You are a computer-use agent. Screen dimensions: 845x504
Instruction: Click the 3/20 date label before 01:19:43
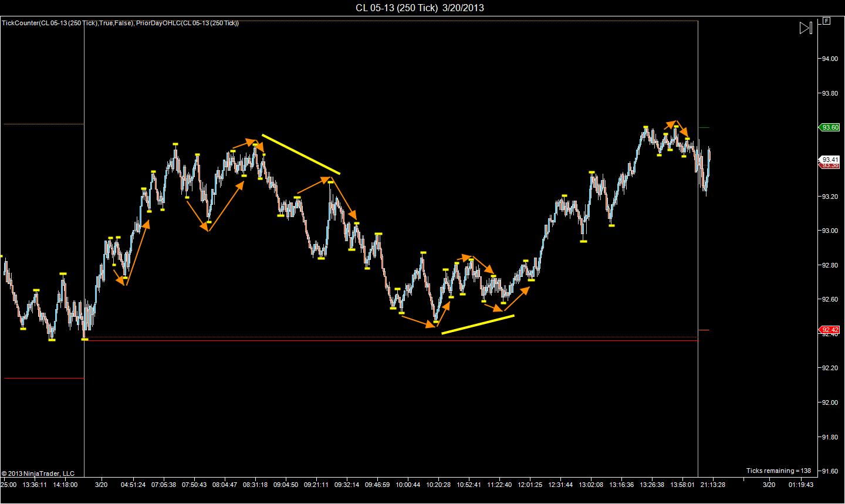[x=769, y=485]
